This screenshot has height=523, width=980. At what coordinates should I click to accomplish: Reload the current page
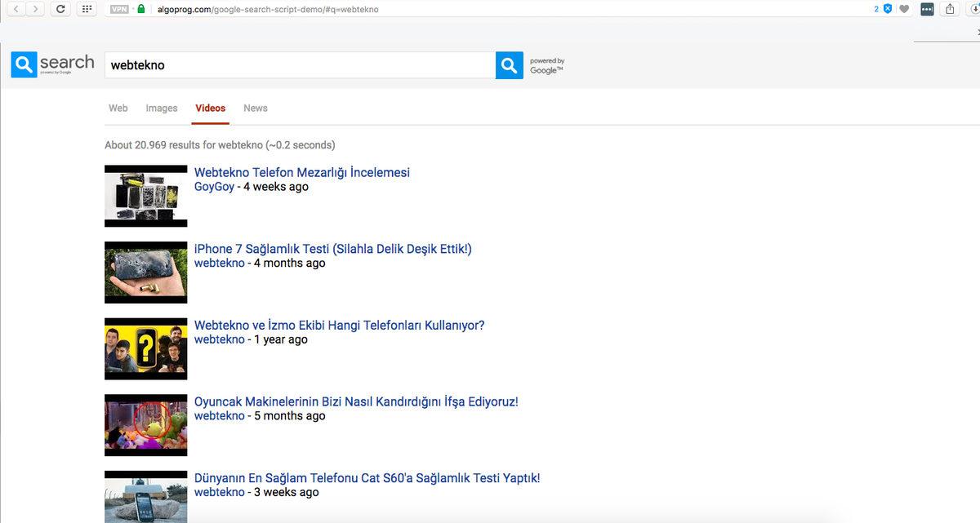60,8
